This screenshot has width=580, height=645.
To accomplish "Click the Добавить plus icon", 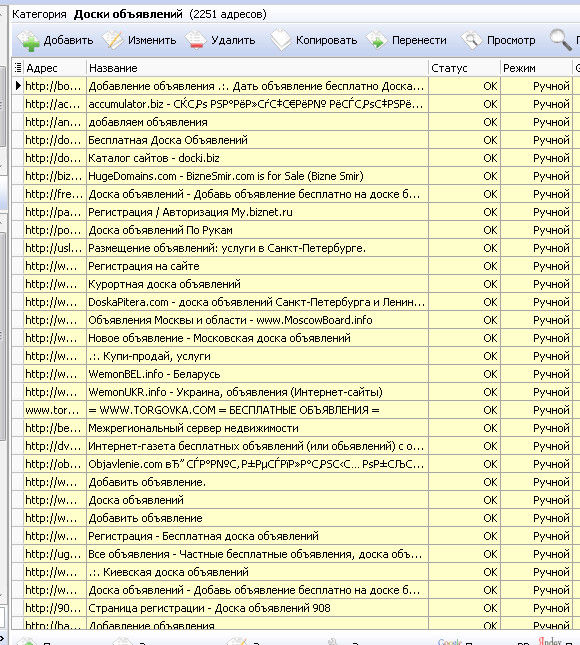I will (x=28, y=41).
